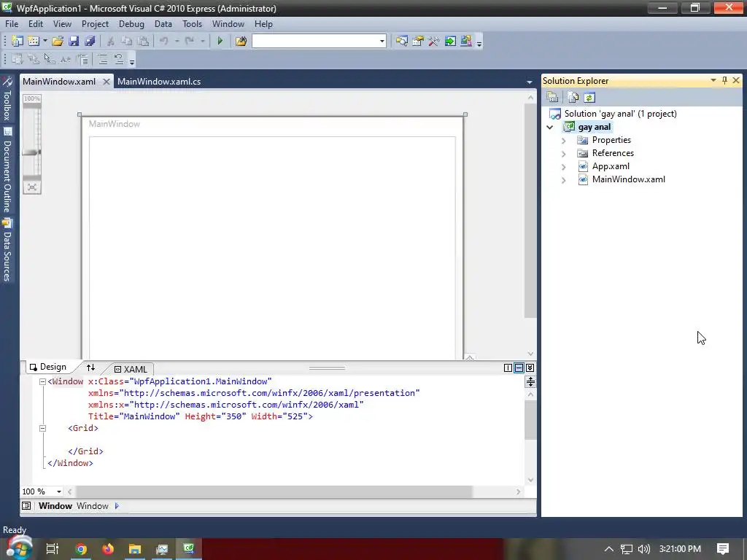
Task: Click the designer vertical scrollbar thumb
Action: pyautogui.click(x=530, y=211)
